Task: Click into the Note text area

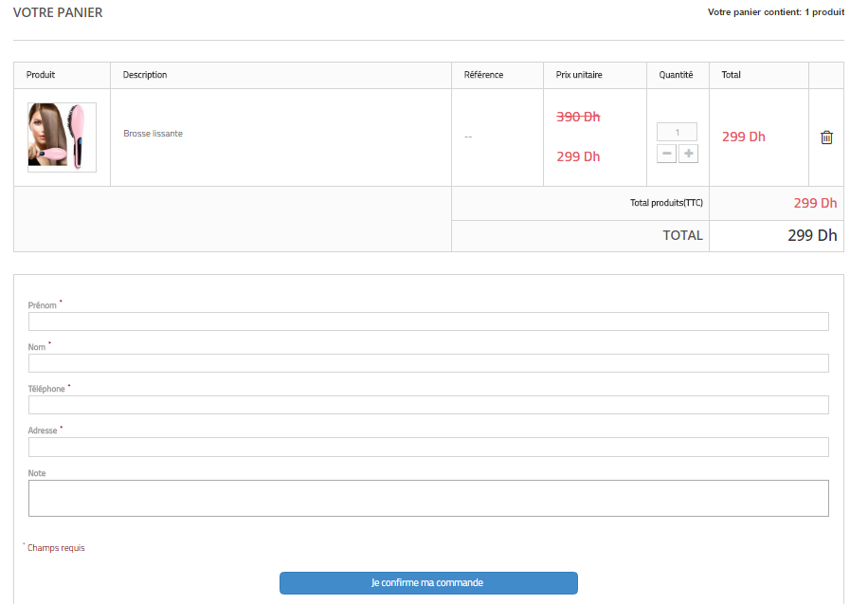Action: point(428,498)
